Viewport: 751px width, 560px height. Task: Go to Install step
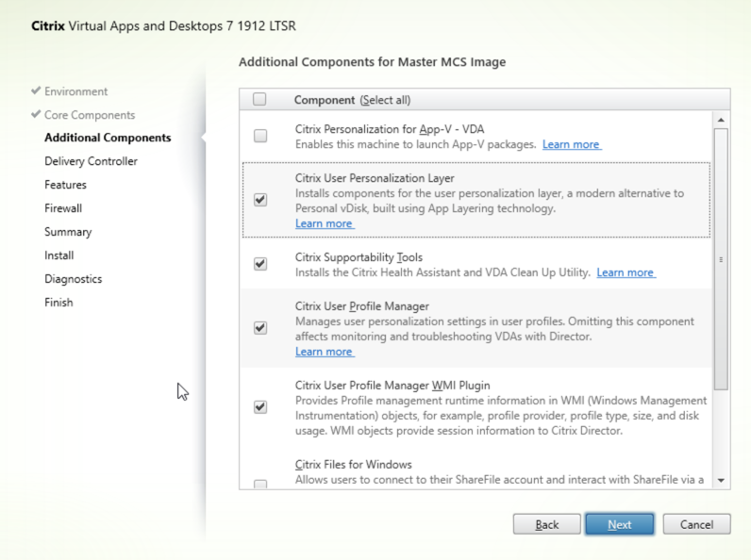click(x=58, y=255)
